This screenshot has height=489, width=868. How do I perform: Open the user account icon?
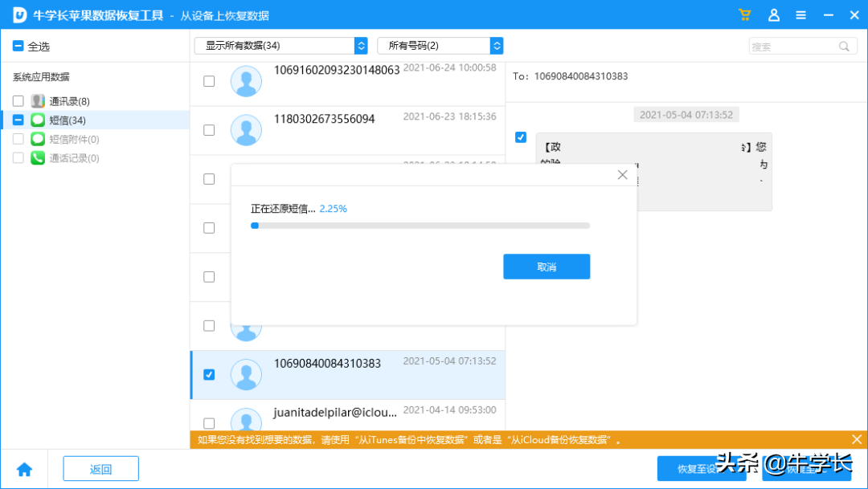[773, 14]
